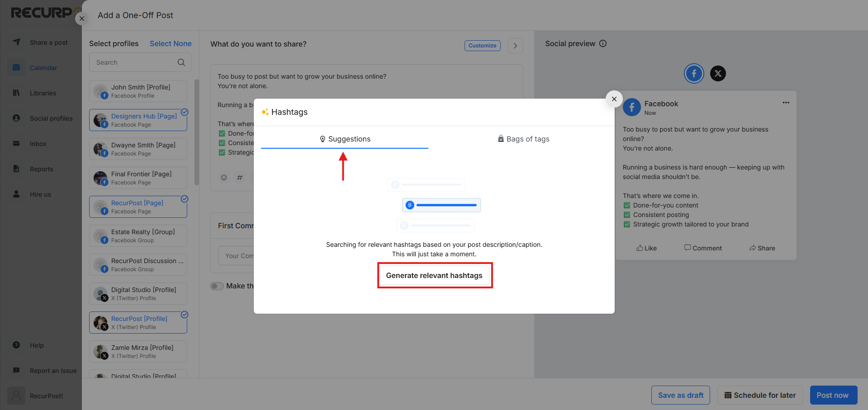The width and height of the screenshot is (868, 410).
Task: Deselect RecurPost [Page] Facebook page
Action: coord(138,207)
